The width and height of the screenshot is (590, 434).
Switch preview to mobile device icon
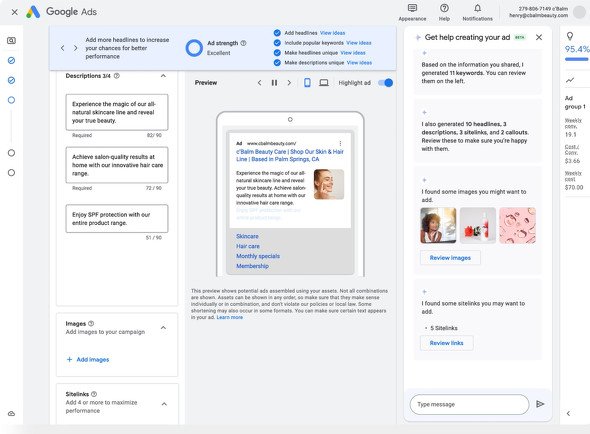click(307, 82)
